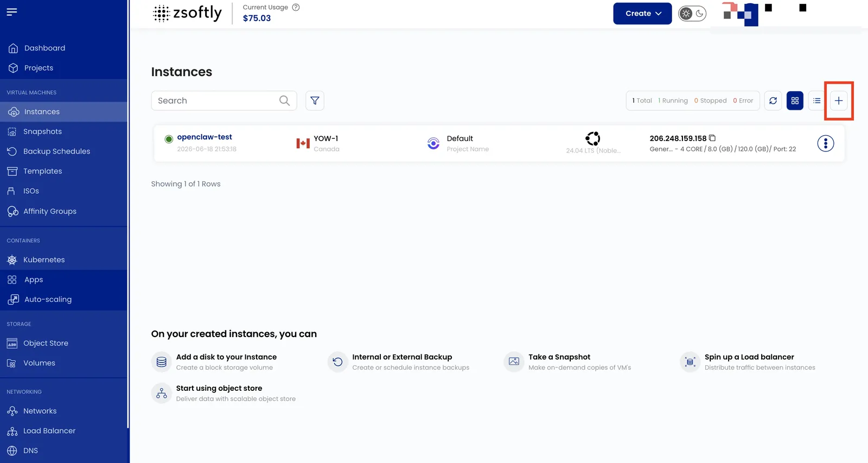This screenshot has width=868, height=463.
Task: Click Add a disk to your Instance
Action: [226, 357]
